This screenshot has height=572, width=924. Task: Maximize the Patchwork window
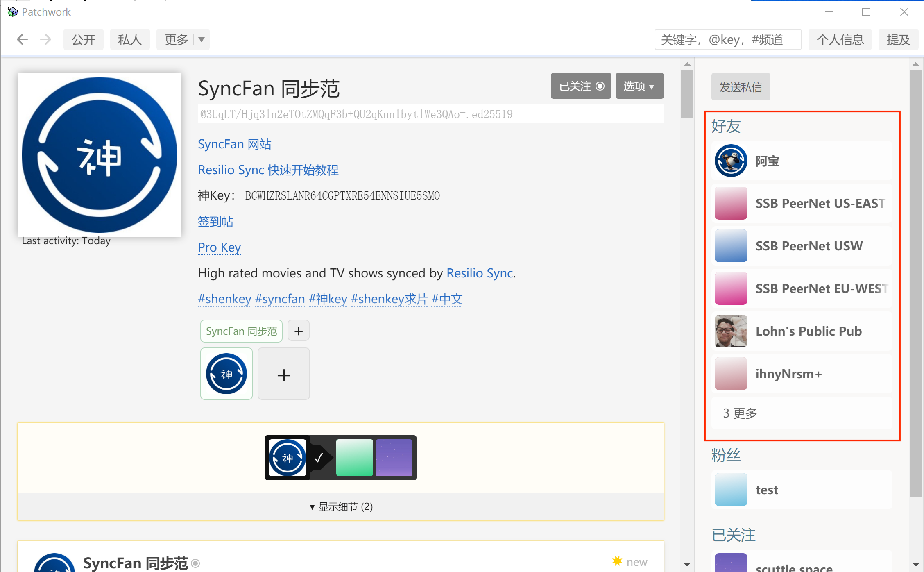pos(866,12)
